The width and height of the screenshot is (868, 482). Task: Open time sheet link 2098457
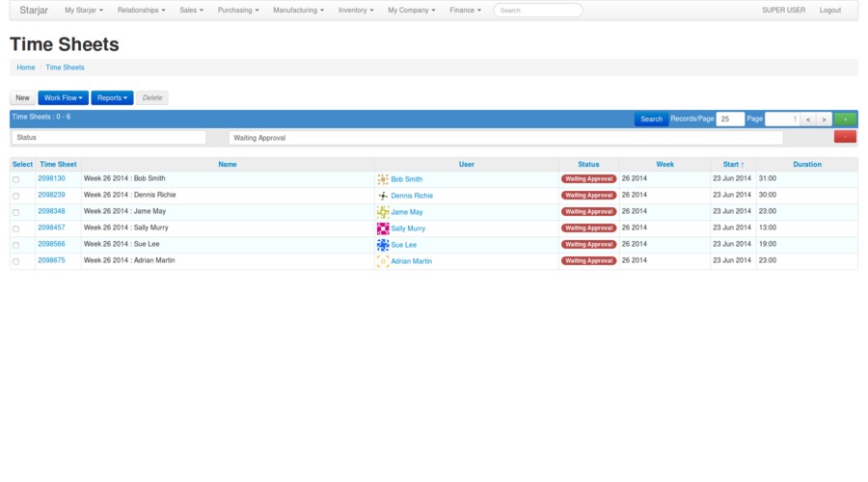51,228
